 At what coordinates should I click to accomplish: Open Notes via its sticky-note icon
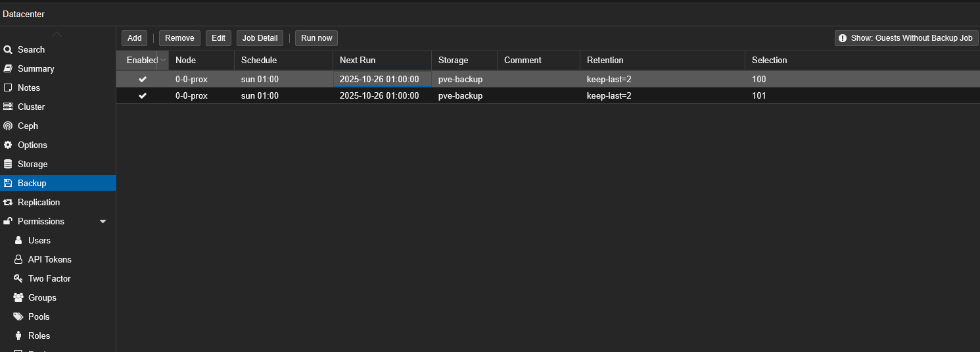[x=8, y=88]
